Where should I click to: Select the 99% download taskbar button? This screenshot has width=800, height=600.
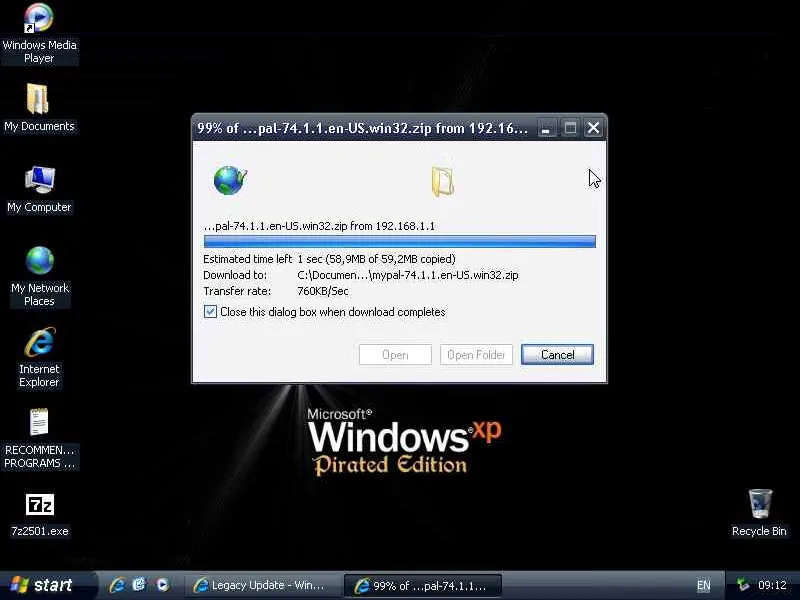click(423, 585)
